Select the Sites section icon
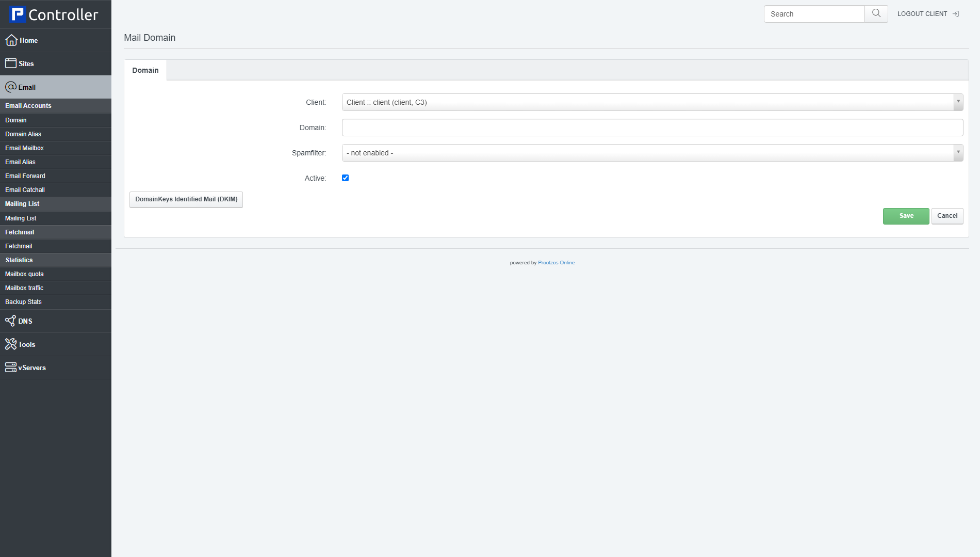This screenshot has width=980, height=557. point(11,63)
